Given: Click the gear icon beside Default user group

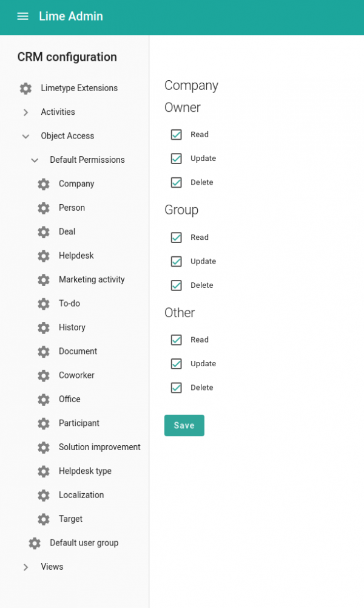Looking at the screenshot, I should tap(35, 543).
